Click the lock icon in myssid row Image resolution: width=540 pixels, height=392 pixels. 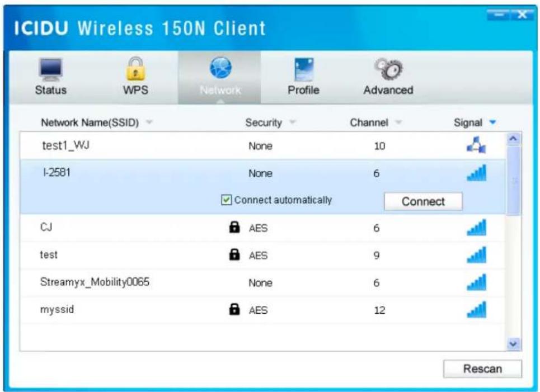(234, 309)
